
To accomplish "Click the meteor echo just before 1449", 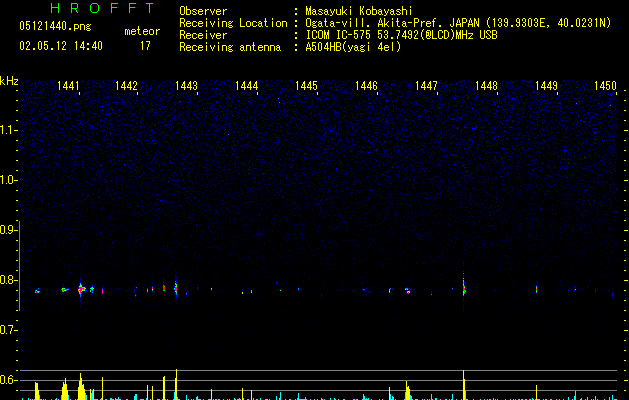I will point(536,289).
